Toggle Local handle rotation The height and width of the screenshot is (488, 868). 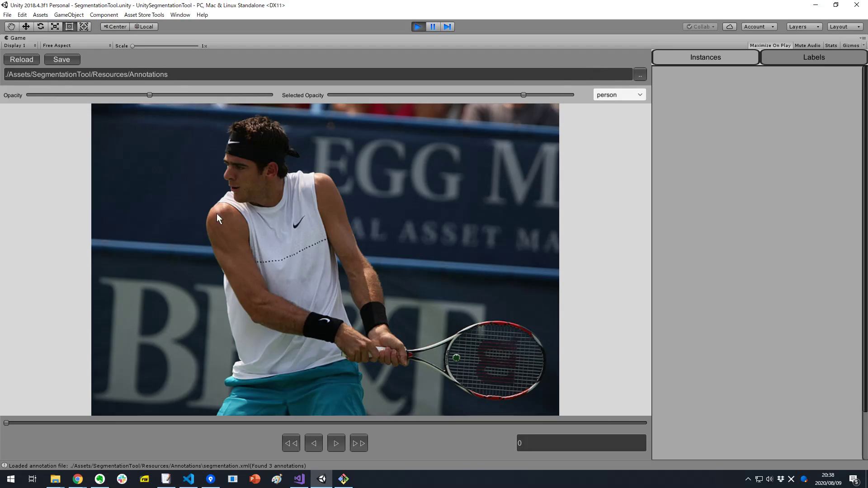click(x=144, y=27)
